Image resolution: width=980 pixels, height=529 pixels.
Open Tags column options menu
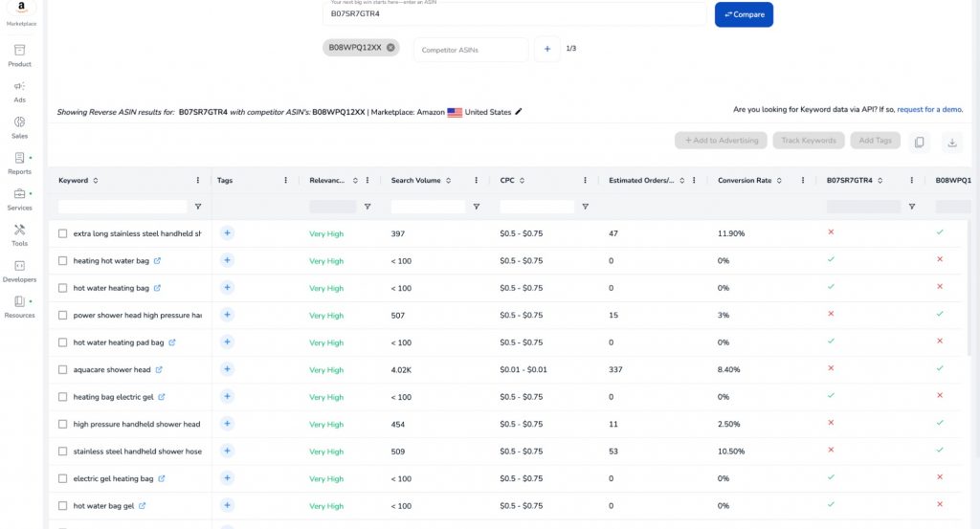285,181
